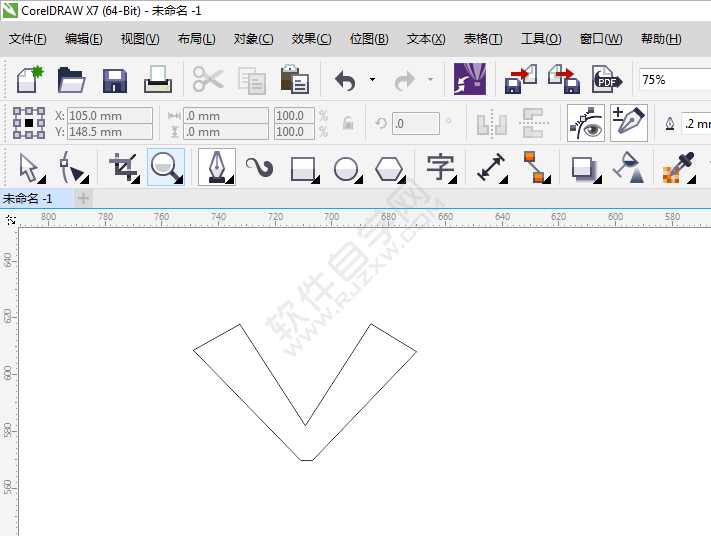Open the 工具(O) menu

click(x=541, y=39)
